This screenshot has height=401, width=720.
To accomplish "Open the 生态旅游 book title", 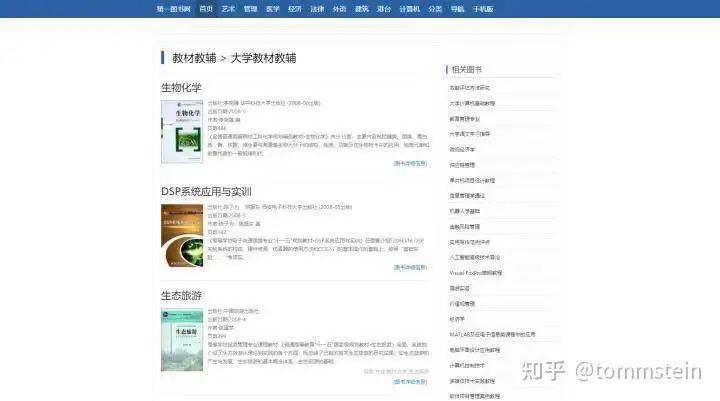I will 181,295.
